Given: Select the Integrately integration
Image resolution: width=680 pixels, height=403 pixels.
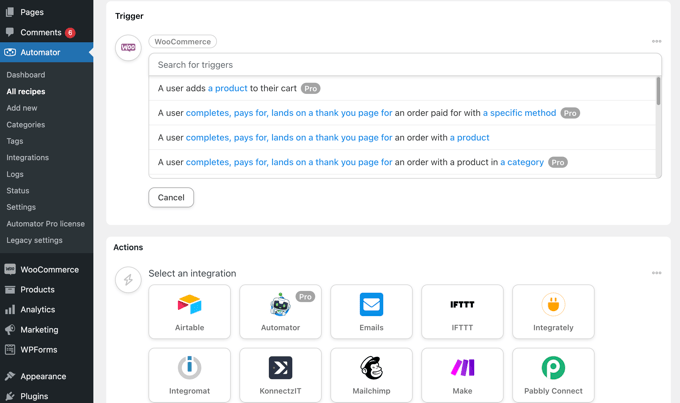Looking at the screenshot, I should click(553, 311).
